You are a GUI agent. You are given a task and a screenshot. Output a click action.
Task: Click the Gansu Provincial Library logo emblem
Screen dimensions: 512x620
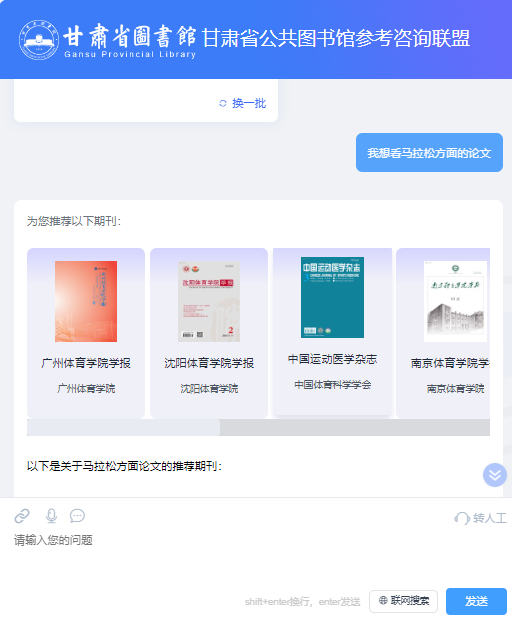39,40
